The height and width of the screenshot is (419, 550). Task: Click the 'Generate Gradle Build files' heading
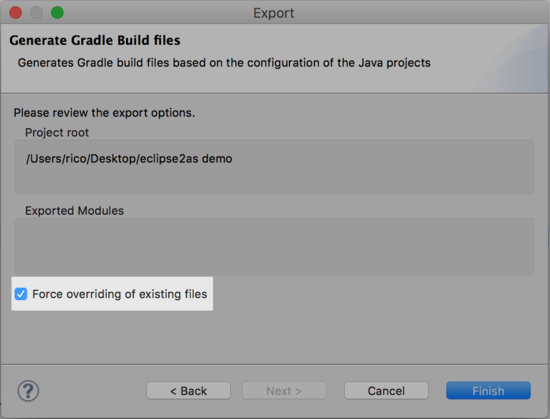click(95, 40)
